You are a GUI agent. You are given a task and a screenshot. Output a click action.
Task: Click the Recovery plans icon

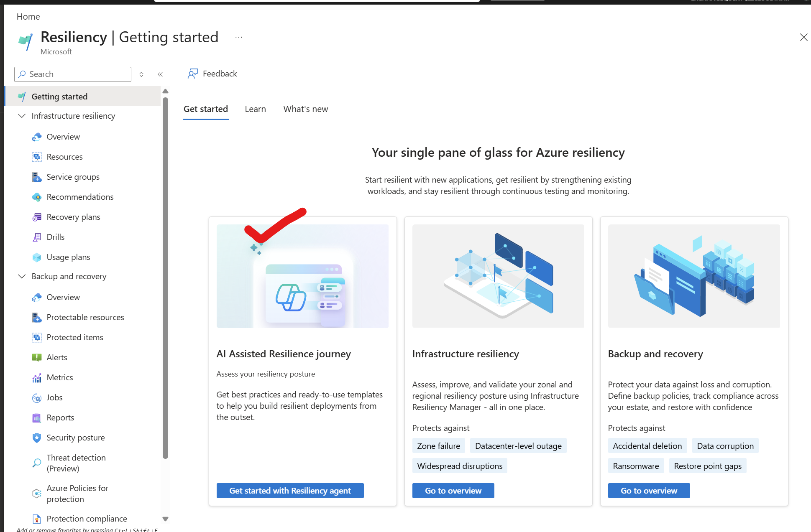[x=37, y=217]
